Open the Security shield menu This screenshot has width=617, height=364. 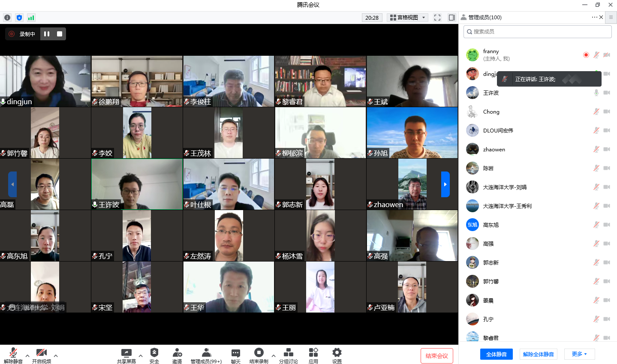click(154, 355)
